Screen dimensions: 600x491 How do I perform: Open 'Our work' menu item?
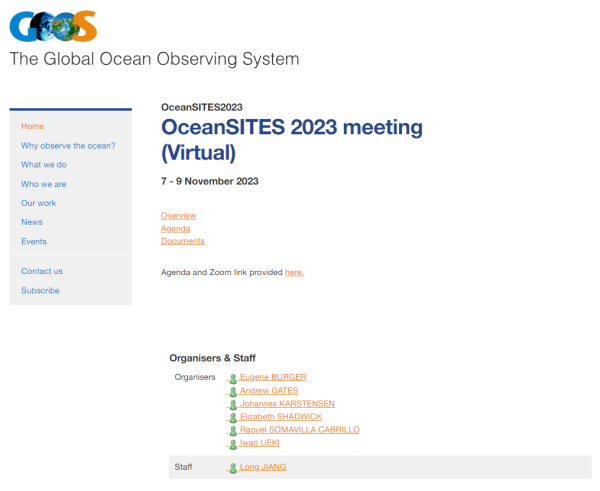click(x=39, y=203)
